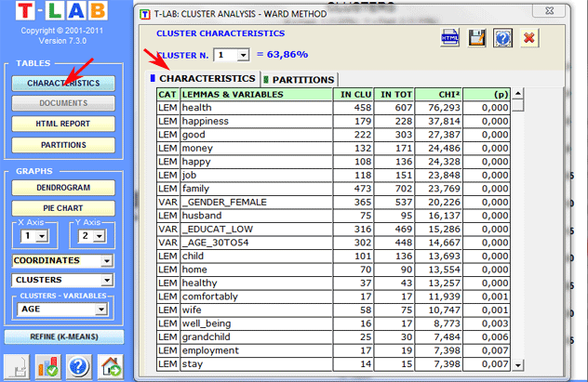588x382 pixels.
Task: Select the 'good' lemma cell
Action: 257,135
